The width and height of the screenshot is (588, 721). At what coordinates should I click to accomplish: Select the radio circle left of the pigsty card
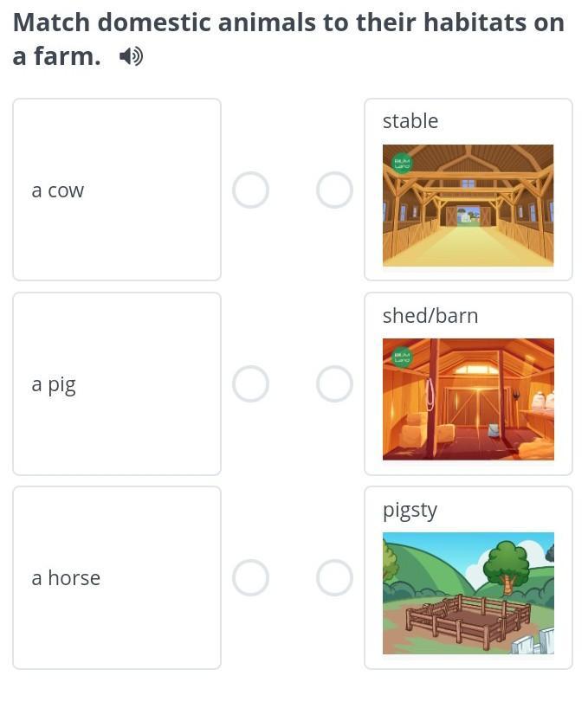[x=334, y=577]
